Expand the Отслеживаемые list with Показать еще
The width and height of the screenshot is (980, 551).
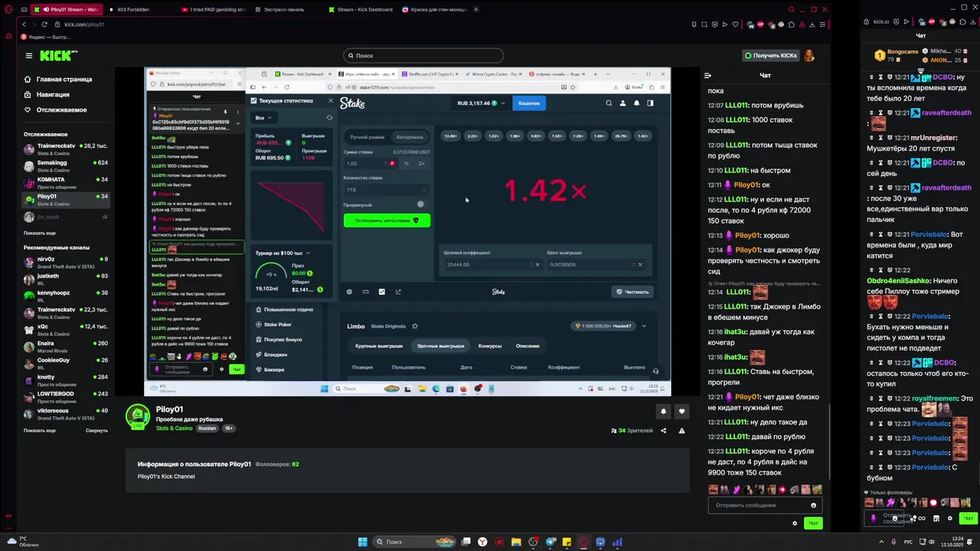click(40, 233)
